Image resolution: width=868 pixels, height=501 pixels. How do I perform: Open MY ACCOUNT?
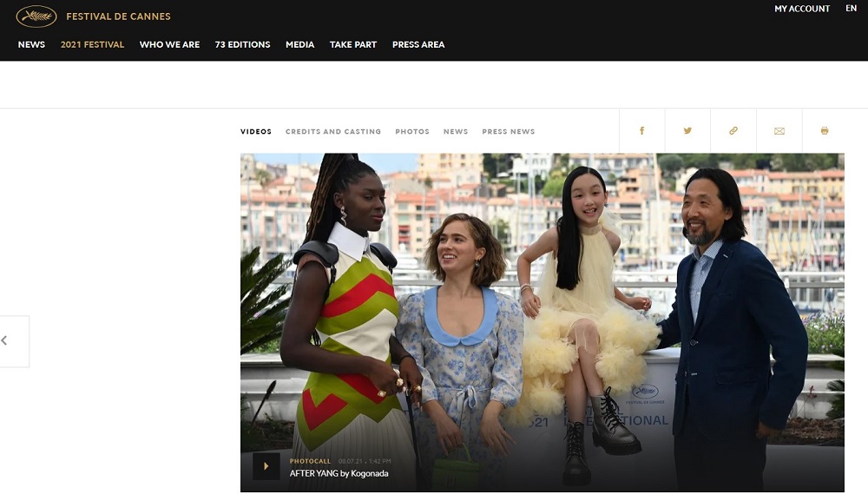click(x=800, y=9)
